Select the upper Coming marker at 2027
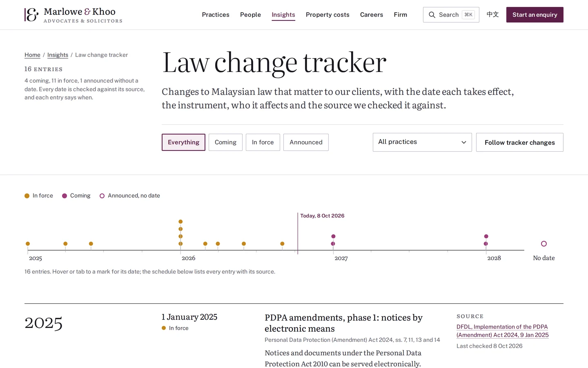The width and height of the screenshot is (588, 368). click(333, 236)
